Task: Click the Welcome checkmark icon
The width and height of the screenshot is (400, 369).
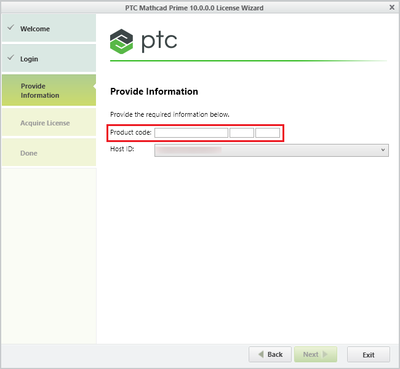Action: (11, 28)
